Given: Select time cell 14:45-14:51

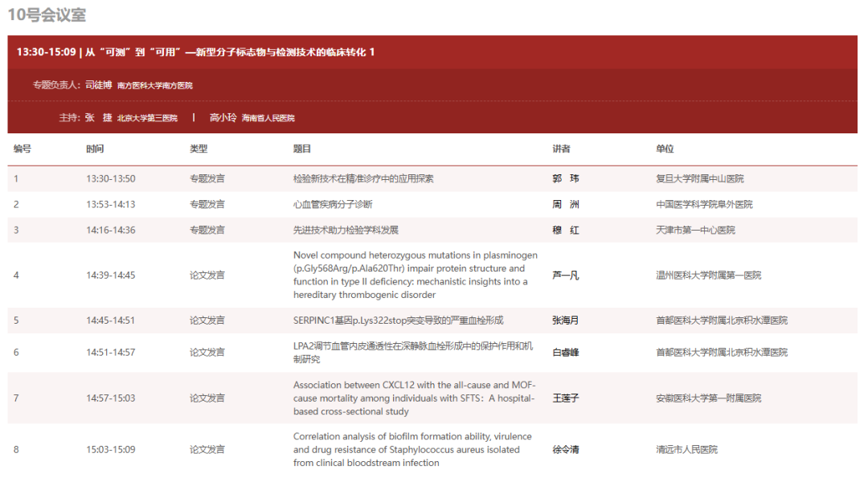Looking at the screenshot, I should pyautogui.click(x=111, y=321).
